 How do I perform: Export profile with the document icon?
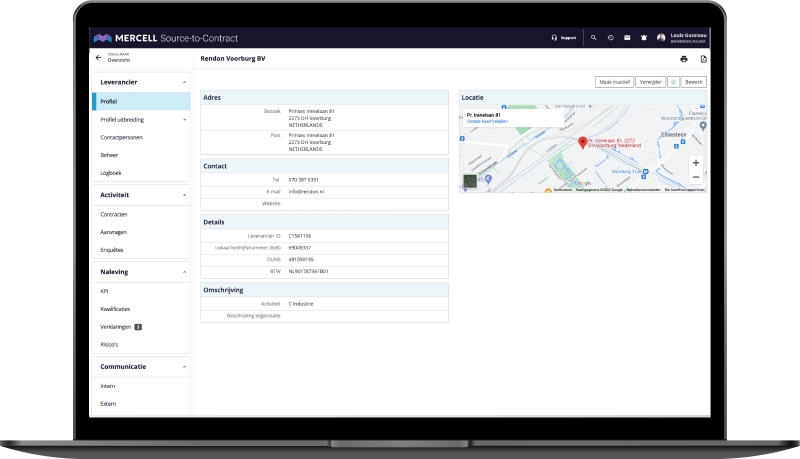tap(704, 59)
